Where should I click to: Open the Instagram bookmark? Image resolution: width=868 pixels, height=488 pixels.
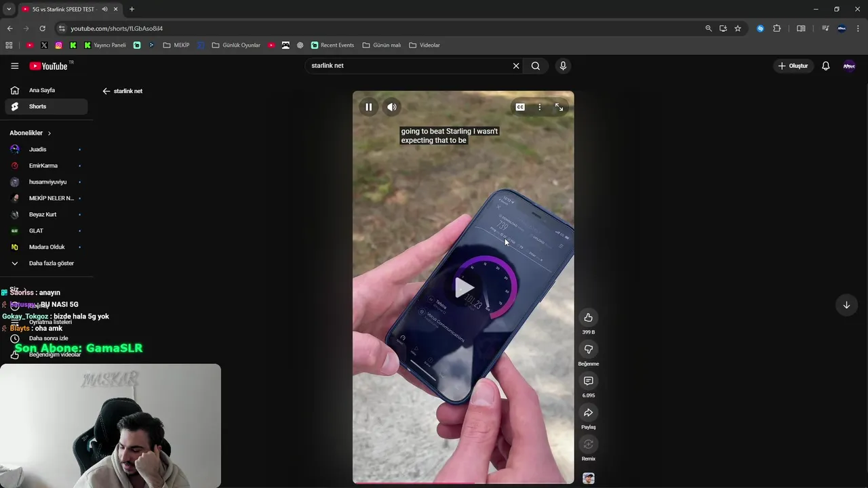click(59, 45)
